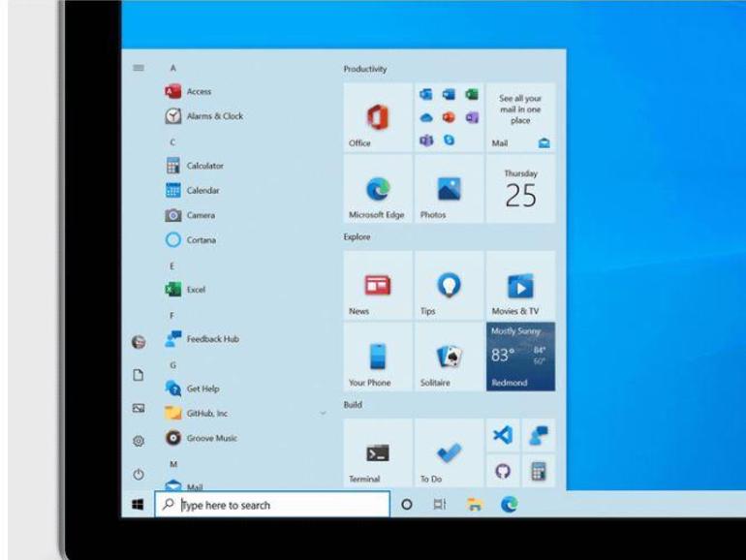Screen dimensions: 746x560
Task: Open the small PowerPoint tile
Action: [449, 117]
